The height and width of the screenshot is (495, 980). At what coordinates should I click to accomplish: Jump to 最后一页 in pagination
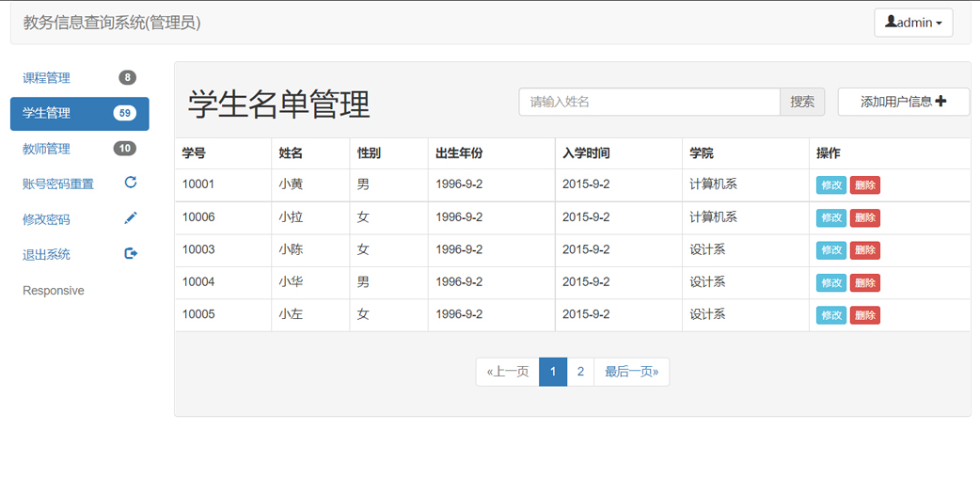(631, 372)
